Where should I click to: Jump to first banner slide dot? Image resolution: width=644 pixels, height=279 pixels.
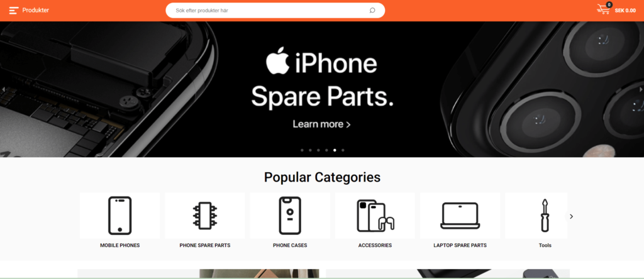click(x=302, y=150)
